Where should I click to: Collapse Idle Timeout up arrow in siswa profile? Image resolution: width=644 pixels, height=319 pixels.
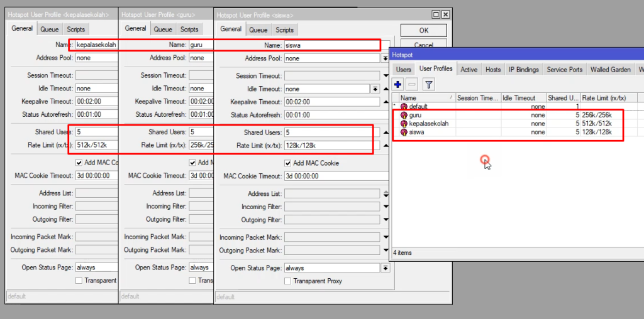click(386, 89)
